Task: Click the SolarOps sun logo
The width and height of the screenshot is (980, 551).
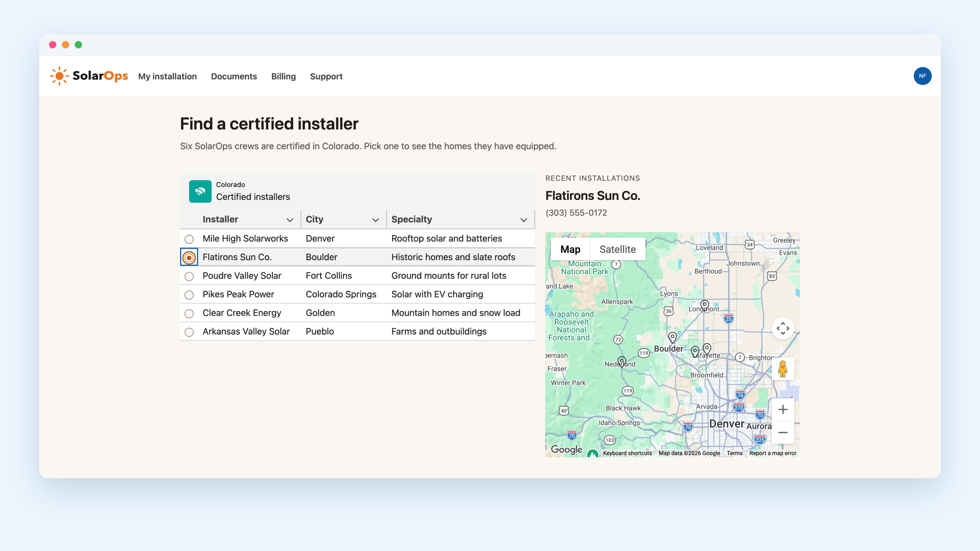Action: pyautogui.click(x=59, y=76)
